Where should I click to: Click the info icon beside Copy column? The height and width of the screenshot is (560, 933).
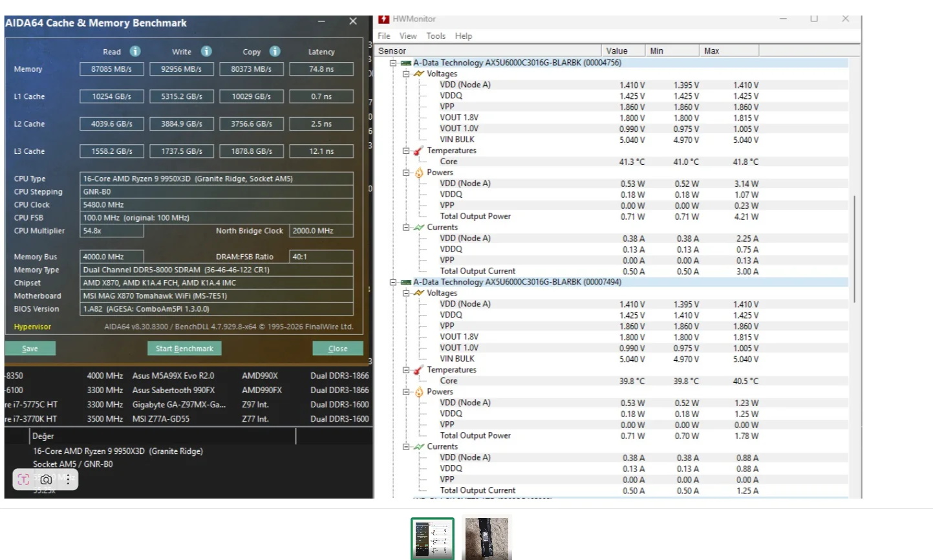coord(275,51)
